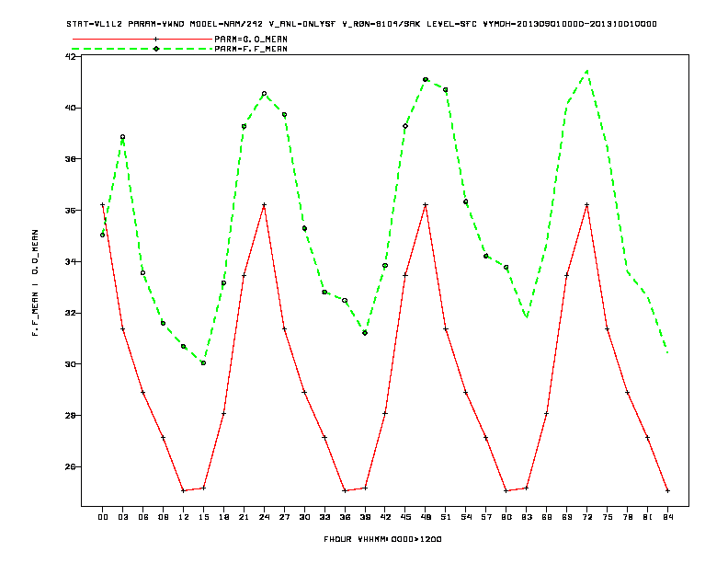This screenshot has width=728, height=563.
Task: Click x-axis tick label 06
Action: point(143,517)
